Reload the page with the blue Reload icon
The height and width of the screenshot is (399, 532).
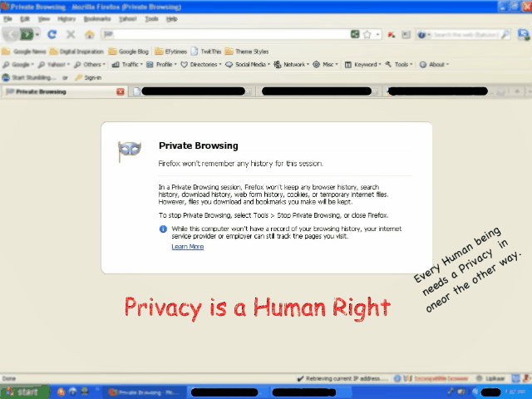[52, 34]
